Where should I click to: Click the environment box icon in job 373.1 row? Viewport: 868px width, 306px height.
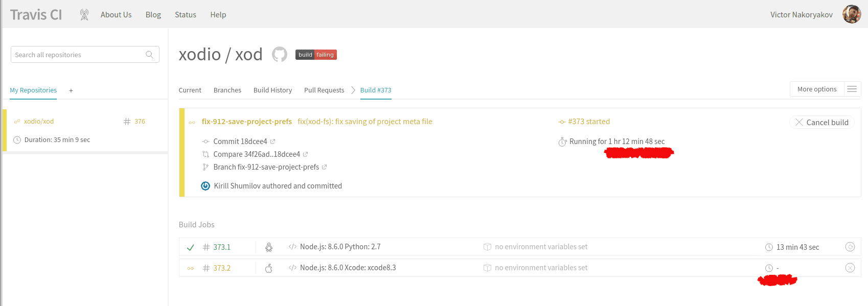point(487,247)
